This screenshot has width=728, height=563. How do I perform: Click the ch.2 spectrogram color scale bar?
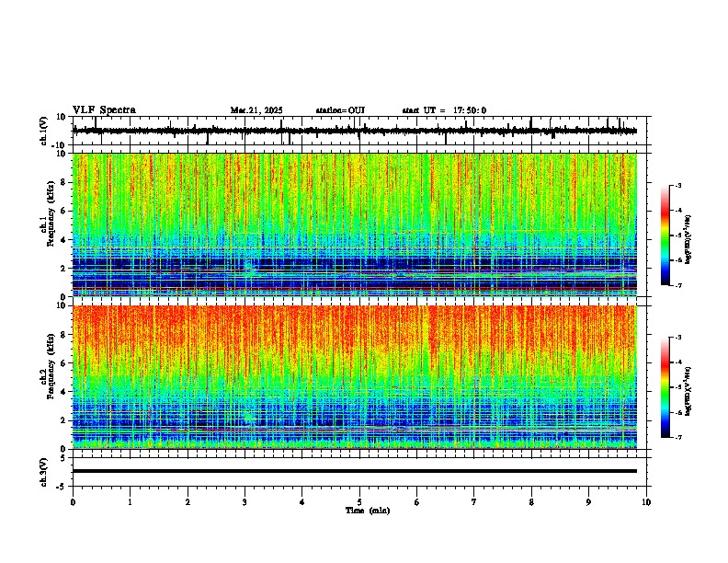(x=665, y=387)
